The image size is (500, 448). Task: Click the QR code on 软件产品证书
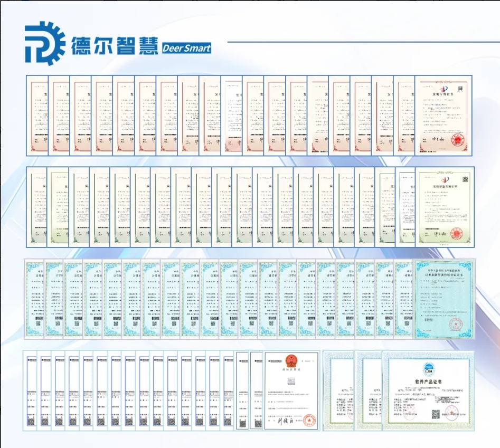pos(436,414)
